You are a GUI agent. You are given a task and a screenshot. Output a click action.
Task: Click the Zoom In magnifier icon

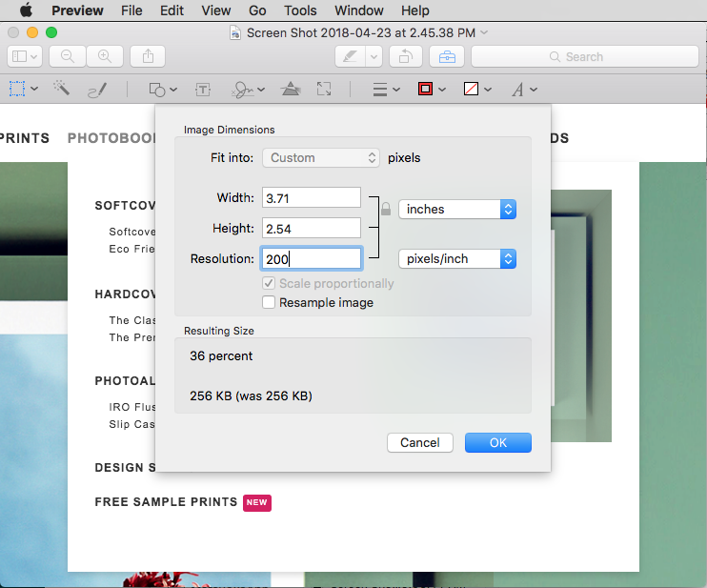tap(105, 56)
